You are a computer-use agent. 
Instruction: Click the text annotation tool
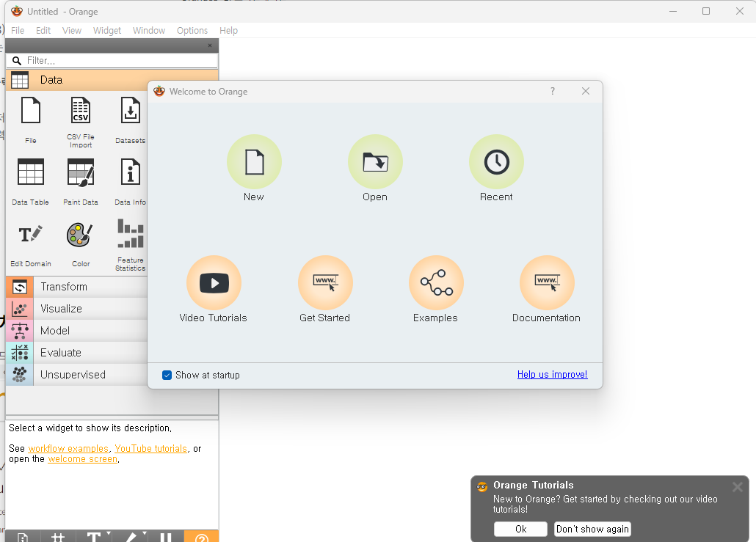95,536
